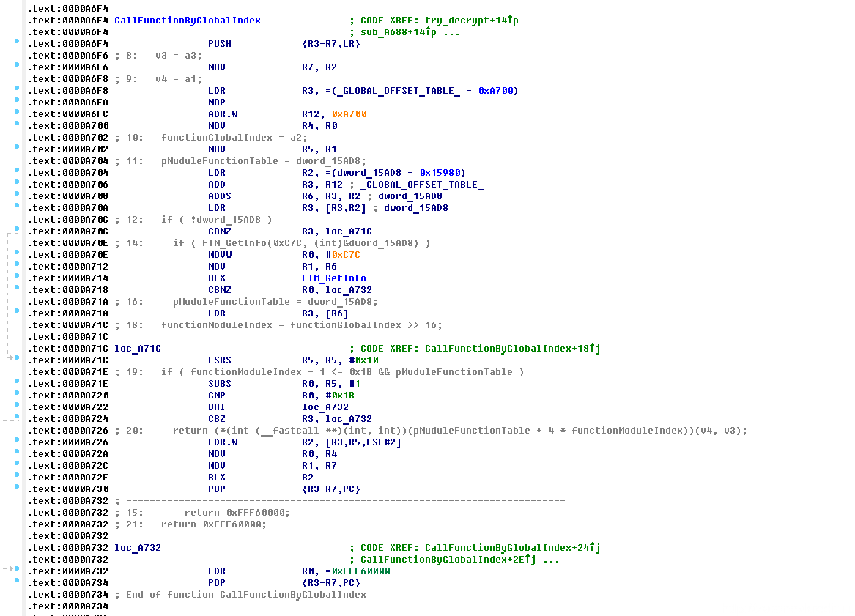855x616 pixels.
Task: Click the breakpoint dot beside the PUSH instruction
Action: (x=17, y=42)
